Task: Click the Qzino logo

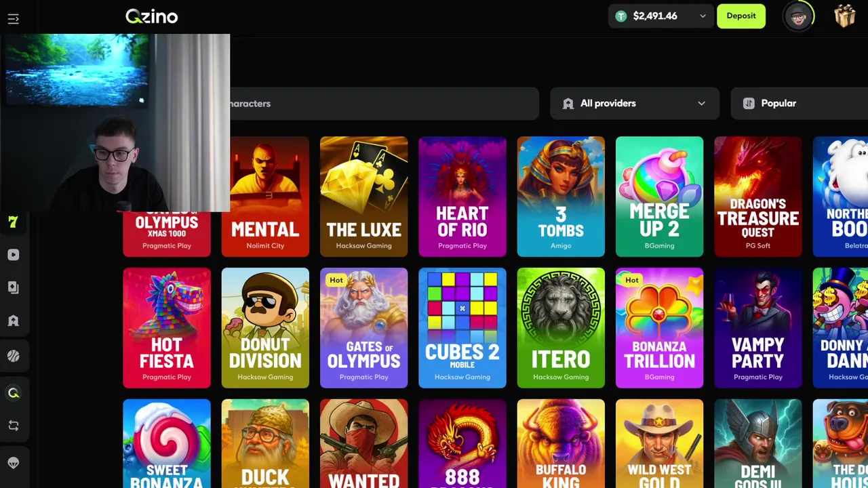Action: (152, 16)
